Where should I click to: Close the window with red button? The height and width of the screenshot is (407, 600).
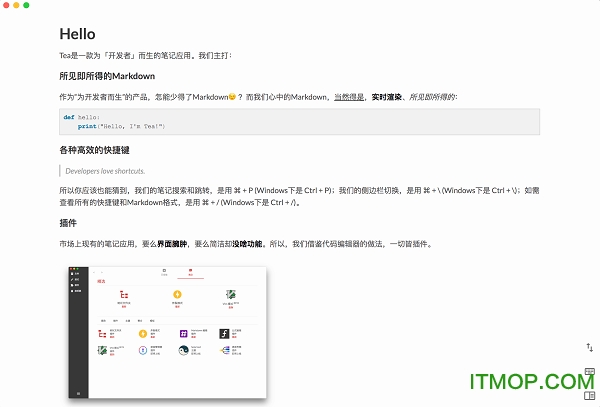(x=6, y=5)
